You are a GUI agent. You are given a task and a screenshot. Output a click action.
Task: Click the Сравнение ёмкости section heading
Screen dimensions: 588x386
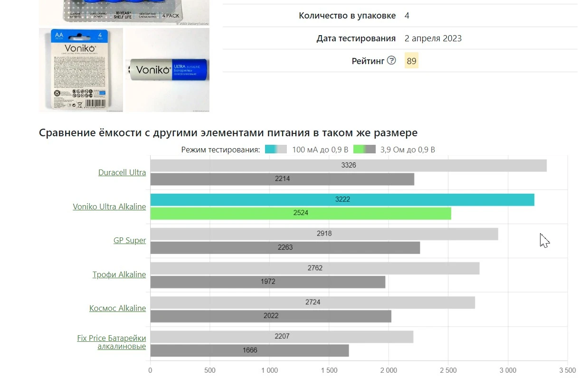click(228, 132)
